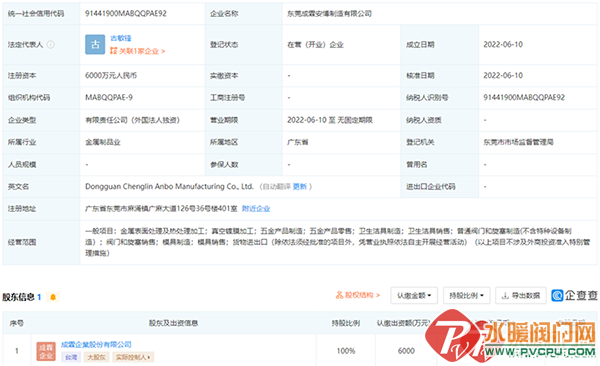The image size is (600, 366).
Task: Click the 有限责任公司 (外国法人独资) company type value
Action: point(132,120)
